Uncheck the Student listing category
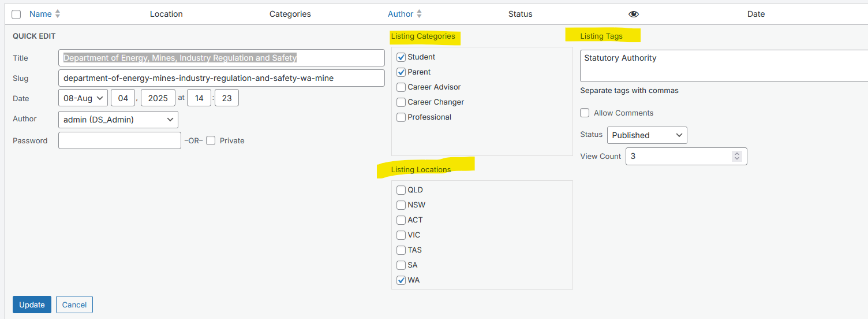This screenshot has height=319, width=868. [x=401, y=57]
